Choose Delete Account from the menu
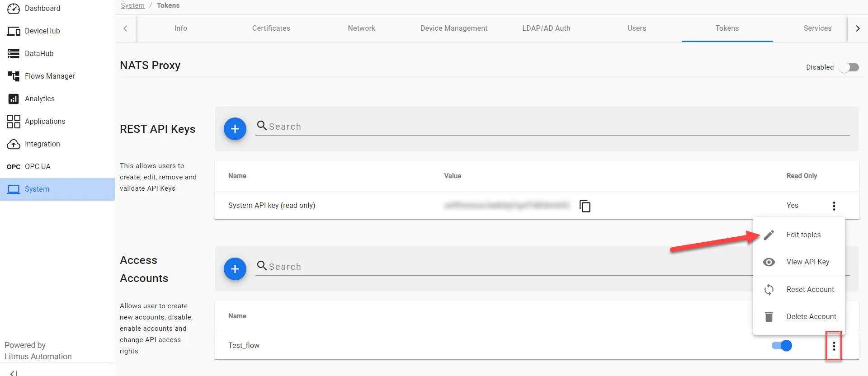Screen dimensions: 868x376 pos(799,316)
